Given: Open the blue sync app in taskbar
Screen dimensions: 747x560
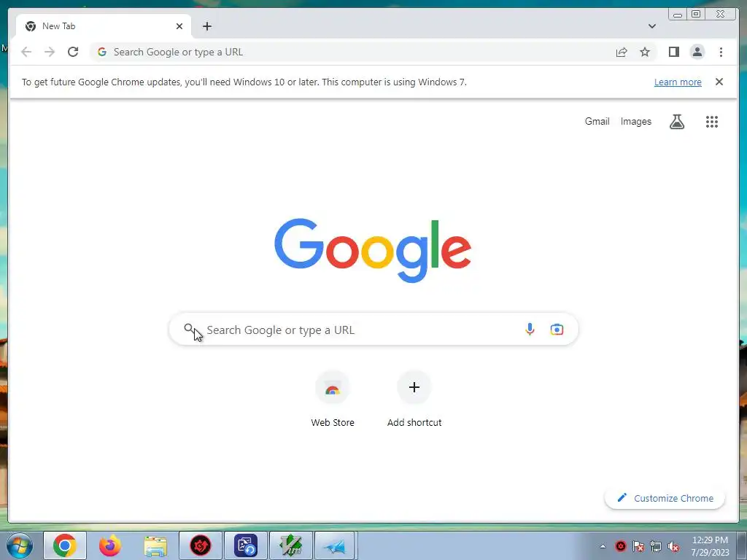Looking at the screenshot, I should click(246, 545).
